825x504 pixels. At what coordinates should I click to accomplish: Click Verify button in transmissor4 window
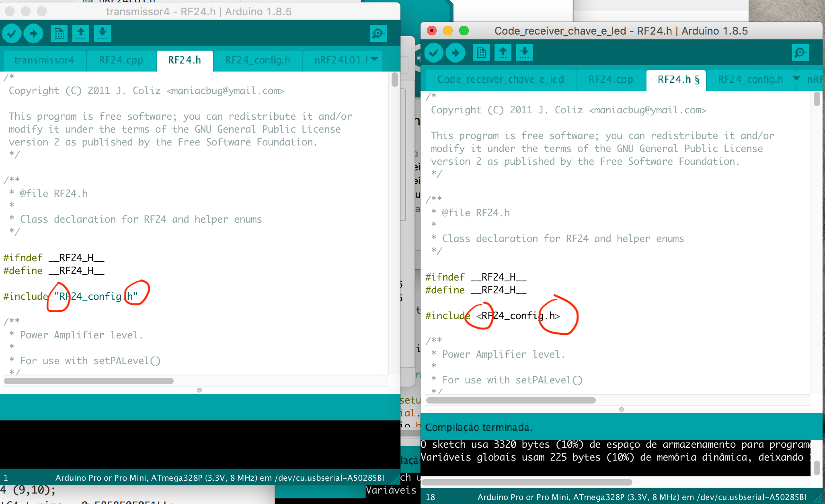[x=12, y=33]
